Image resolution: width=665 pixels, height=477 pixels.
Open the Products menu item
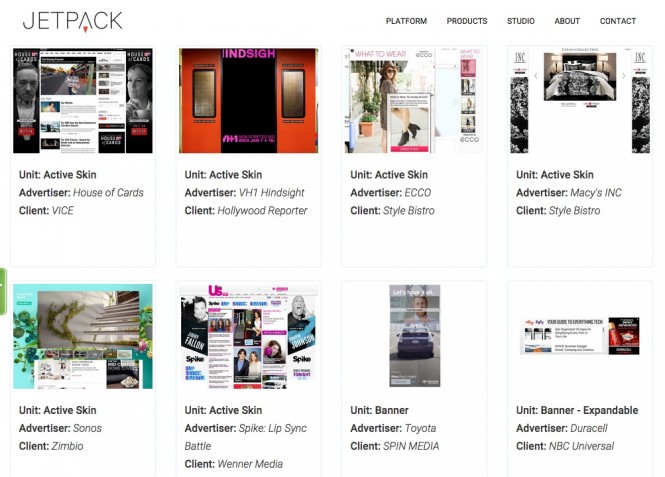coord(467,21)
